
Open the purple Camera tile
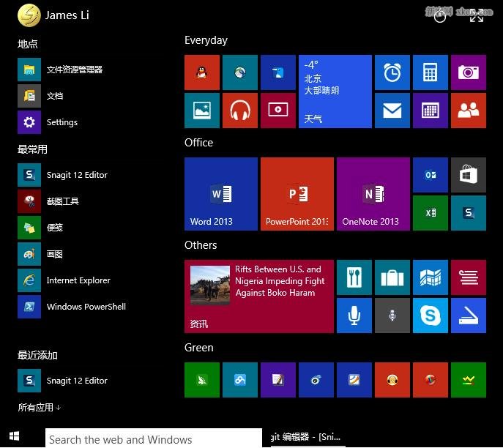(x=469, y=72)
